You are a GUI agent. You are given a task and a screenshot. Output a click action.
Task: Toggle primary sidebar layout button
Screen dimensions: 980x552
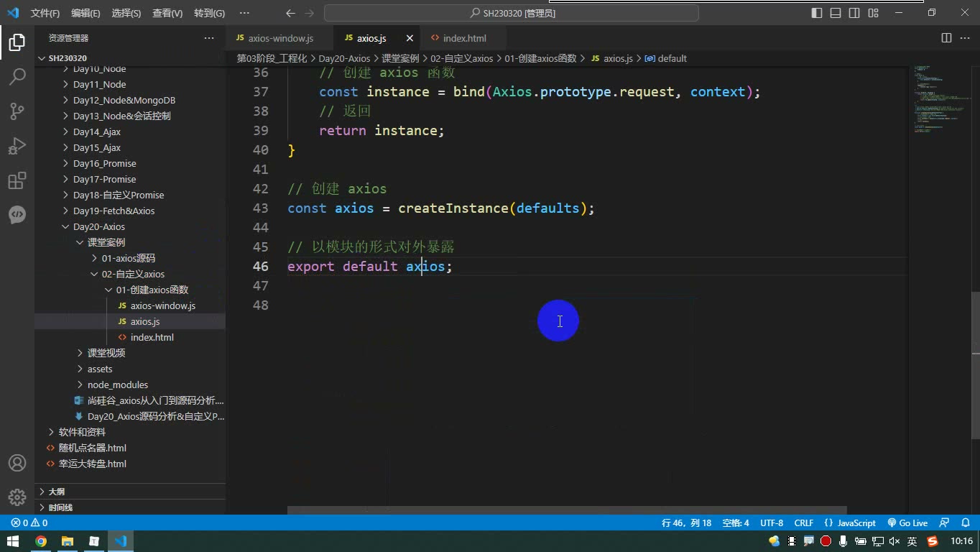(817, 13)
